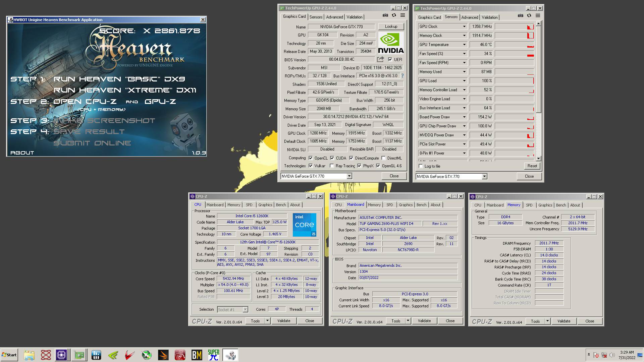Click the Reset button in GPU-Z Sensors

[532, 166]
